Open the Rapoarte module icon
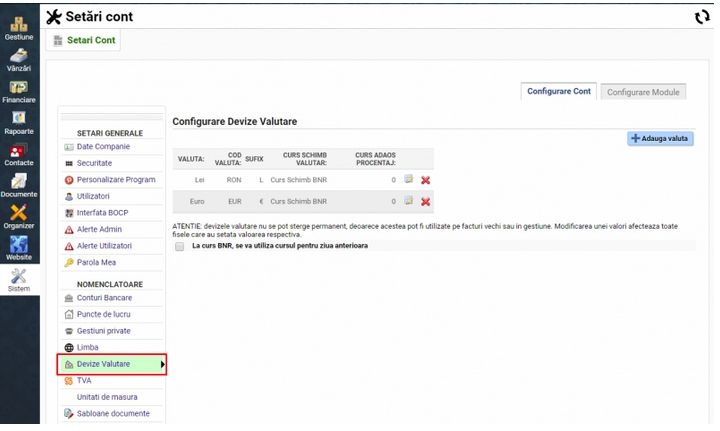The image size is (720, 431). (x=19, y=122)
